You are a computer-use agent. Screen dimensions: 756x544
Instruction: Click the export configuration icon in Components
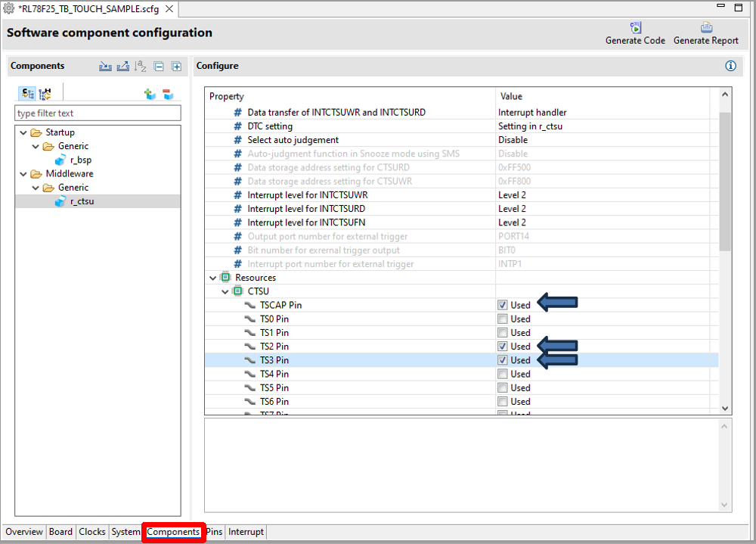coord(122,67)
